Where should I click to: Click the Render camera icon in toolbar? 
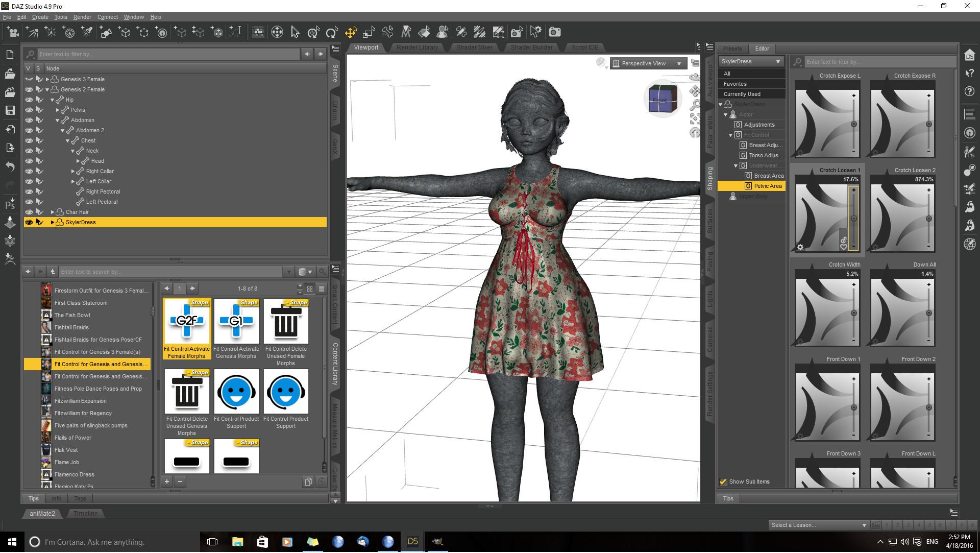coord(554,32)
